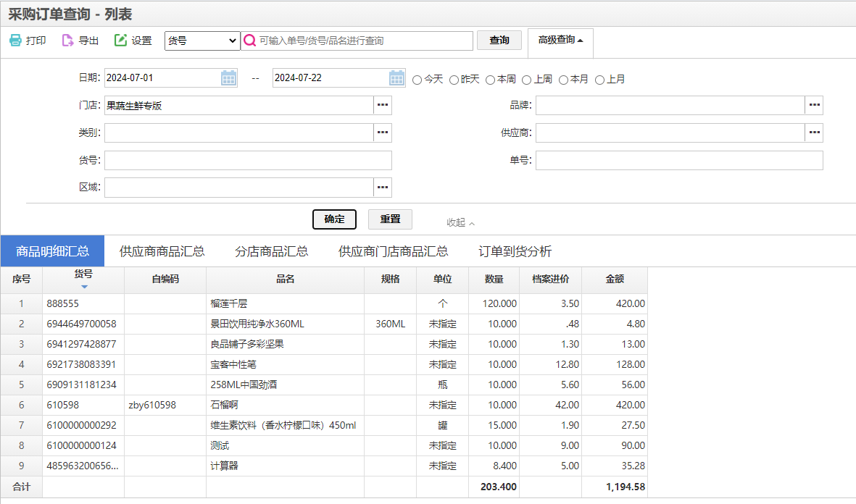
Task: Click the 供应商 input field
Action: click(x=670, y=133)
